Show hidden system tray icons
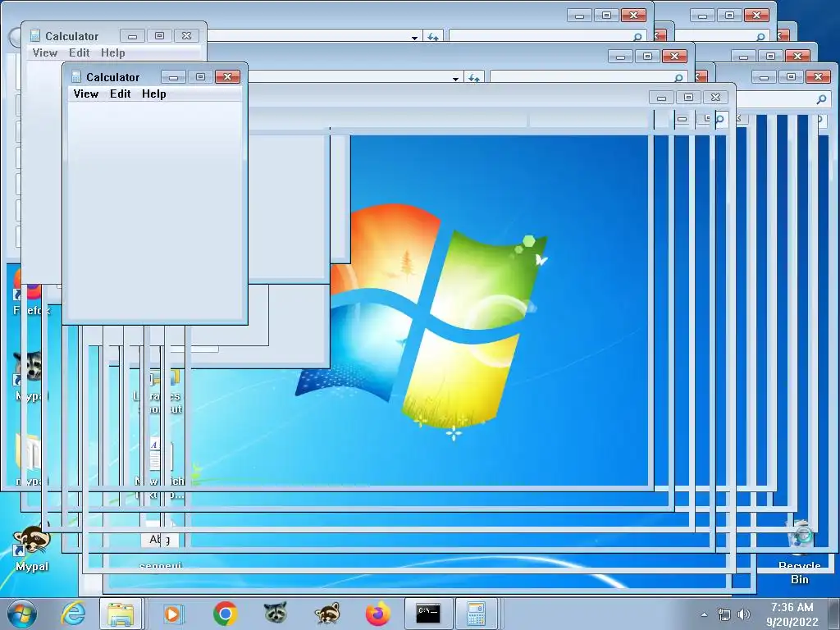Screen dimensions: 840x630 (704, 614)
